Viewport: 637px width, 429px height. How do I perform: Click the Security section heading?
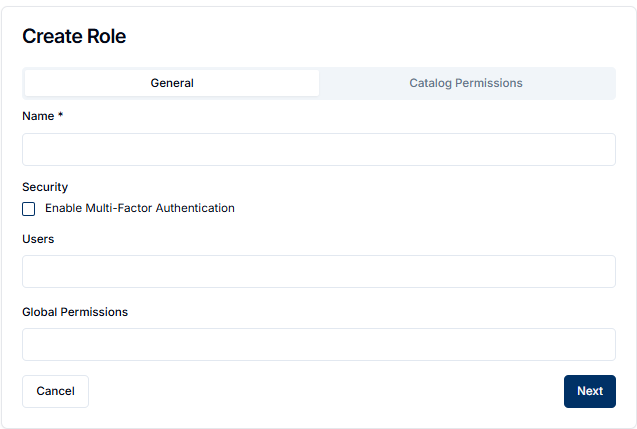tap(45, 187)
